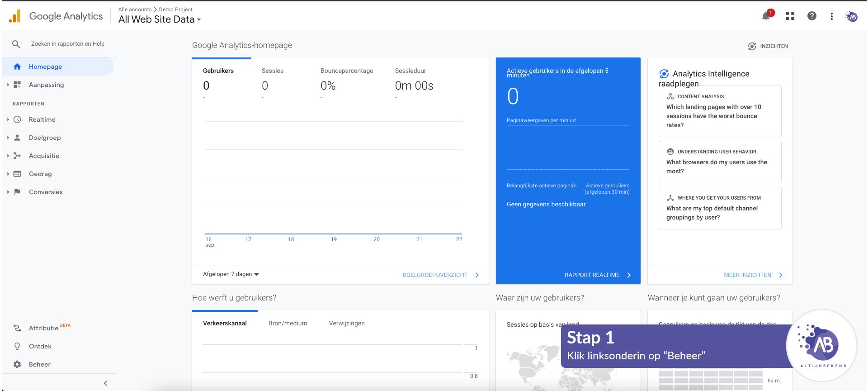Open the All Web Site Data dropdown
Image resolution: width=868 pixels, height=391 pixels.
click(x=159, y=19)
